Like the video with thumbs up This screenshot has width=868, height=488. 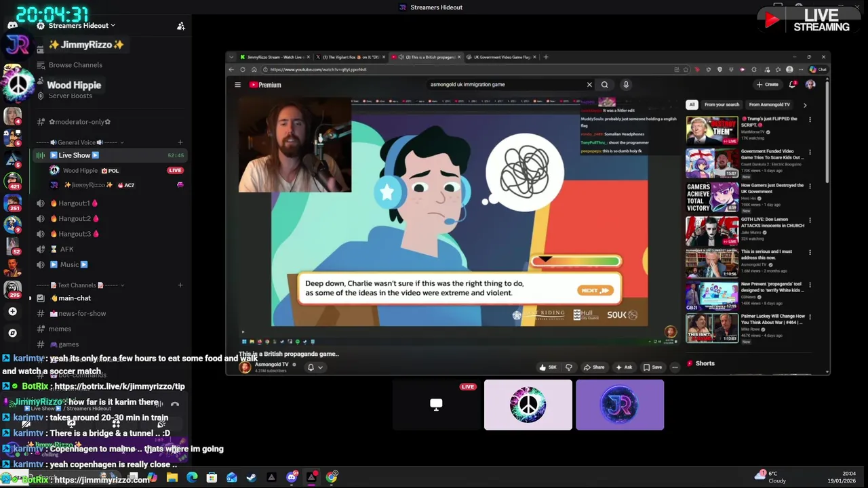pos(548,367)
